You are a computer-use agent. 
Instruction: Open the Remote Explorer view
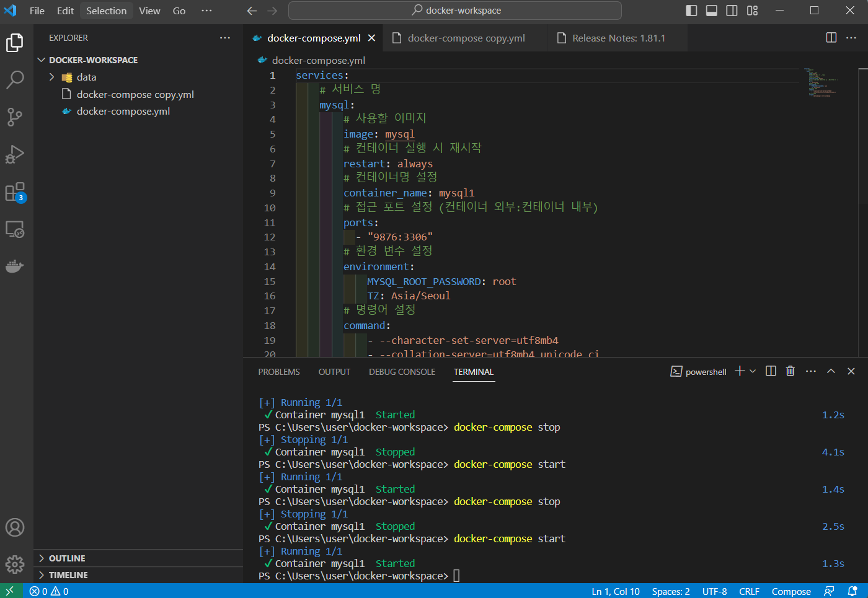point(15,229)
